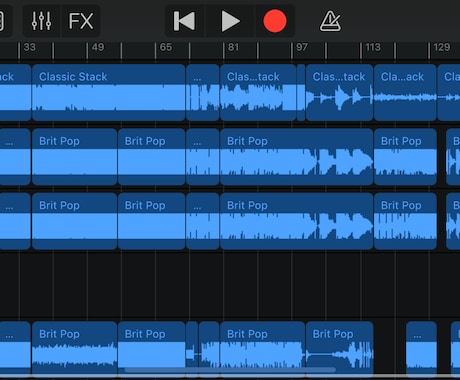The height and width of the screenshot is (380, 460).
Task: Open the track controls mixer icon
Action: point(41,21)
